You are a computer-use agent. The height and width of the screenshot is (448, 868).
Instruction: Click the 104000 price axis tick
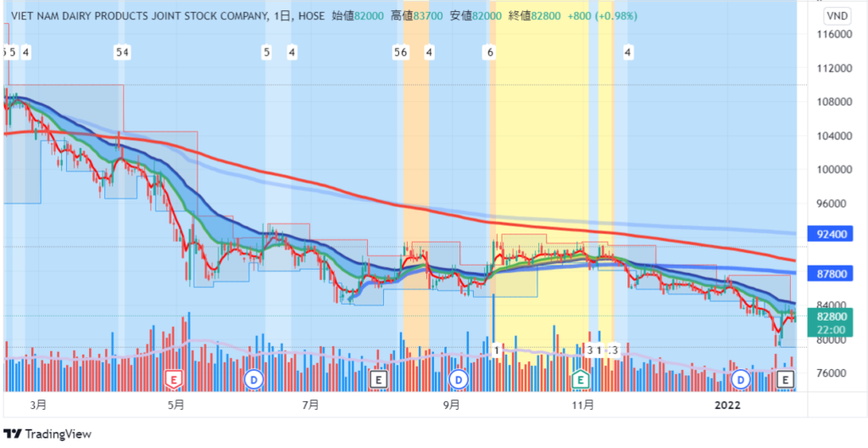pyautogui.click(x=836, y=136)
